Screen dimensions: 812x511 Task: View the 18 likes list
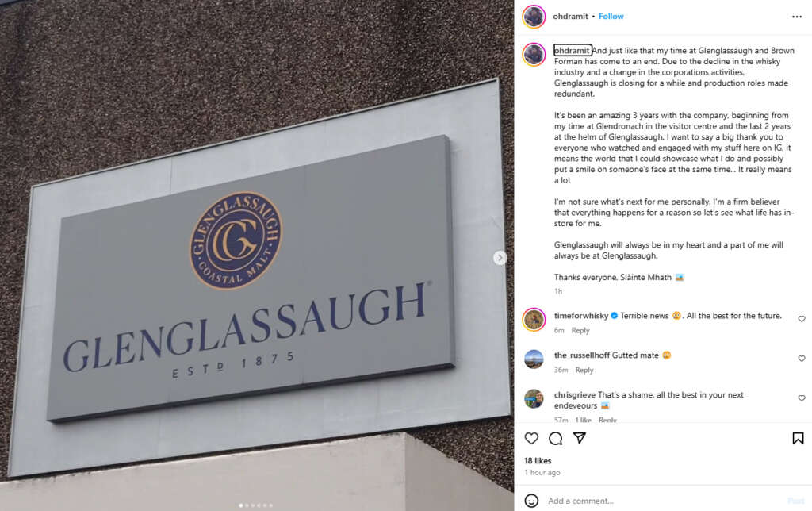pos(538,461)
